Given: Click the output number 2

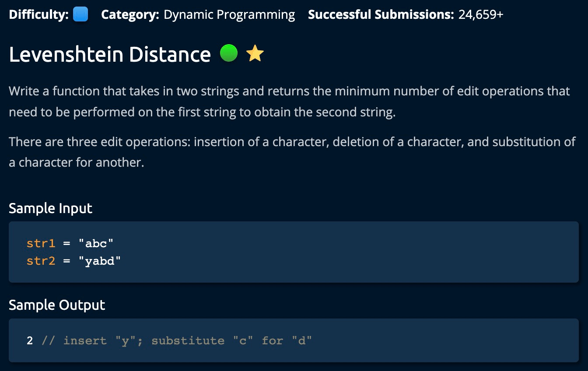Looking at the screenshot, I should [x=30, y=340].
